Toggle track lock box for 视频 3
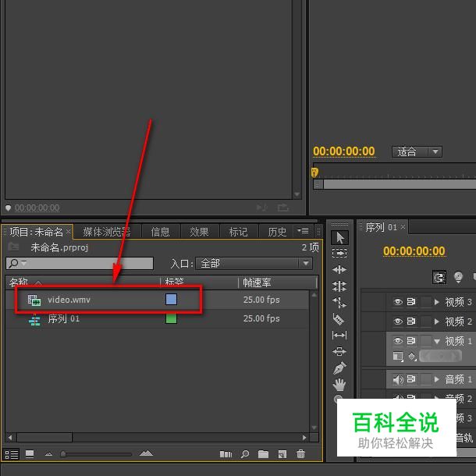476x476 pixels. pos(426,302)
